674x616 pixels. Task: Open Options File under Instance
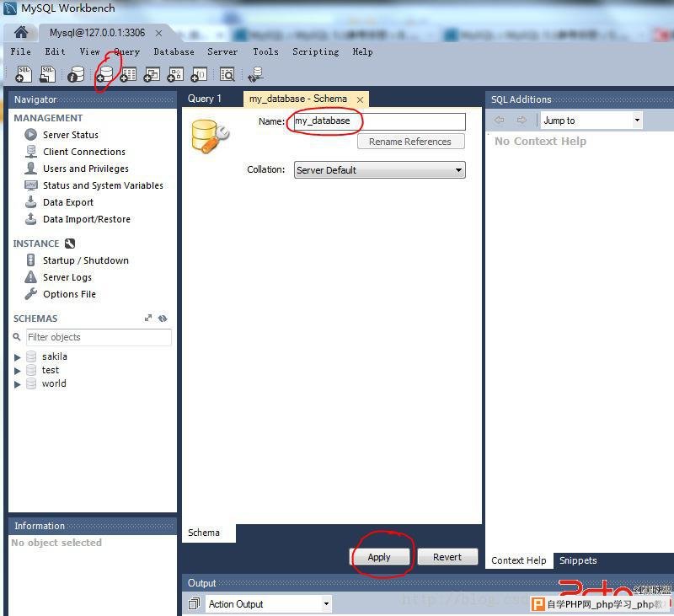pos(60,294)
